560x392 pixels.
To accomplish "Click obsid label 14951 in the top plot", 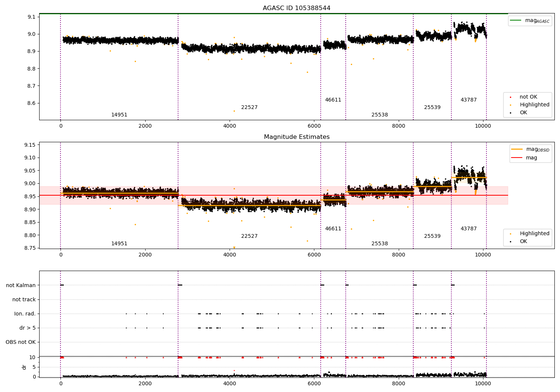I will pos(119,115).
